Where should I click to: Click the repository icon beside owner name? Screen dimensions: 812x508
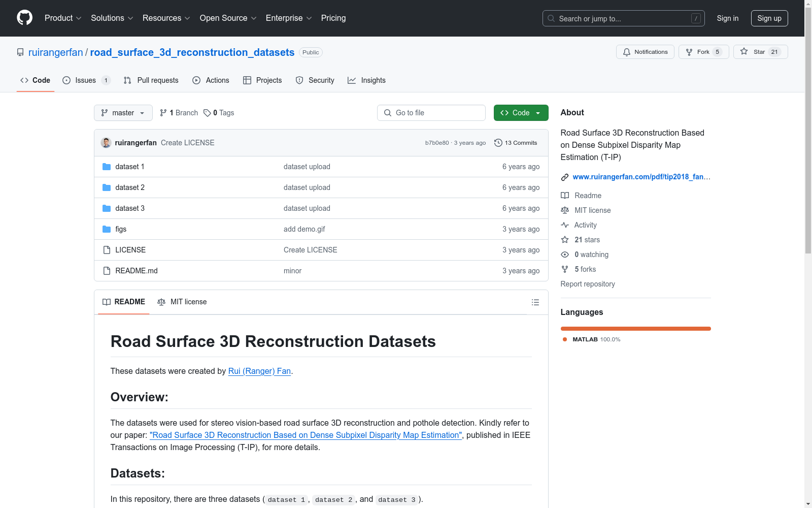tap(20, 52)
